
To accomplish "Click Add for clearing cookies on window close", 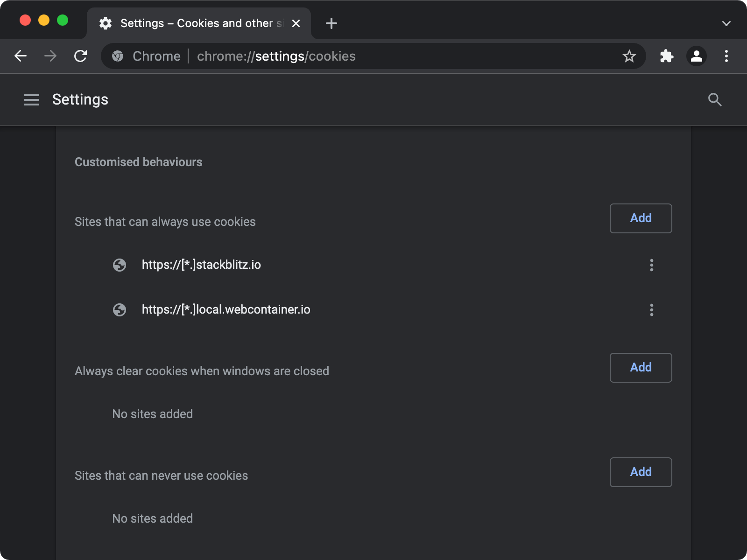I will 641,368.
